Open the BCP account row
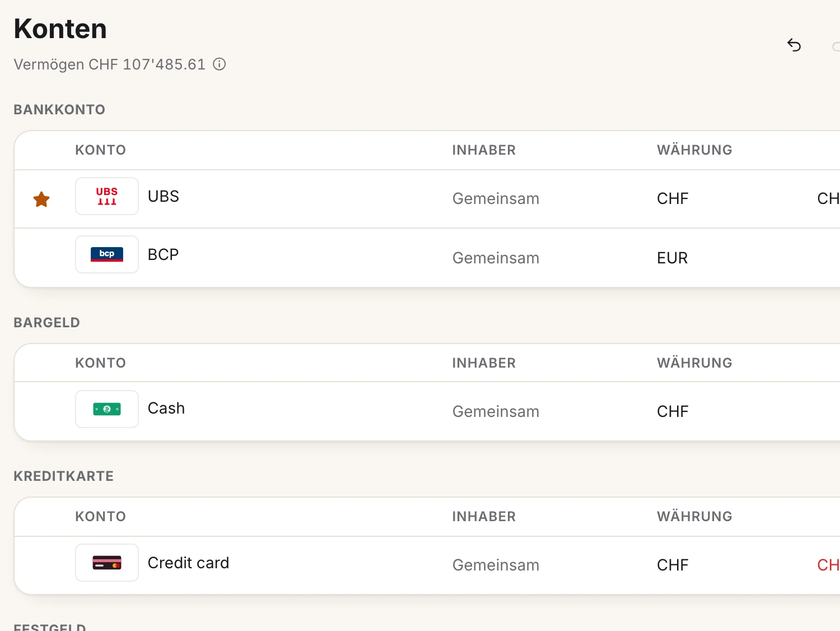 (427, 258)
